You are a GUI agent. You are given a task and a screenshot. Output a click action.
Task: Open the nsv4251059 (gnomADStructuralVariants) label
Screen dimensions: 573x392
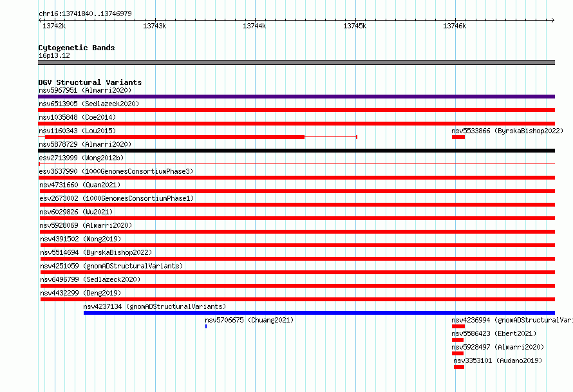tap(111, 266)
